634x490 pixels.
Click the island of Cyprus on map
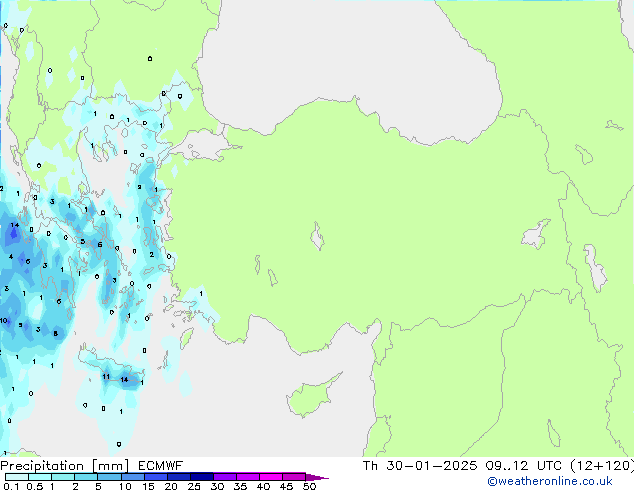[x=306, y=394]
